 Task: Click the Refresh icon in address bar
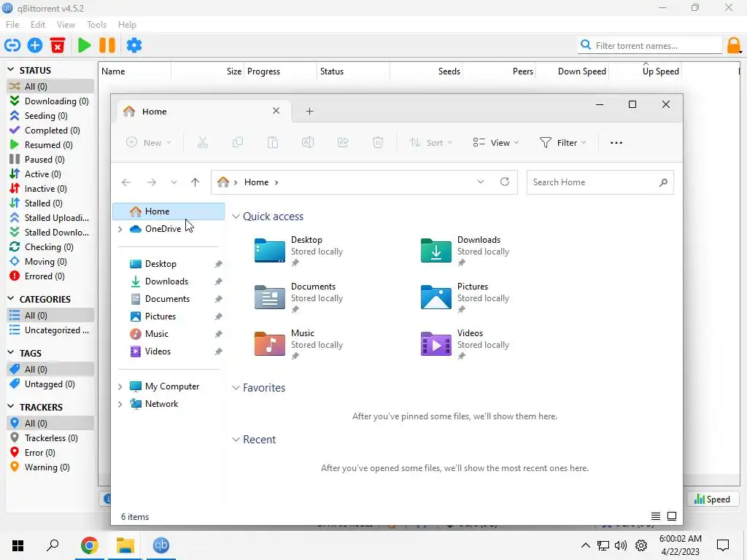click(x=505, y=182)
